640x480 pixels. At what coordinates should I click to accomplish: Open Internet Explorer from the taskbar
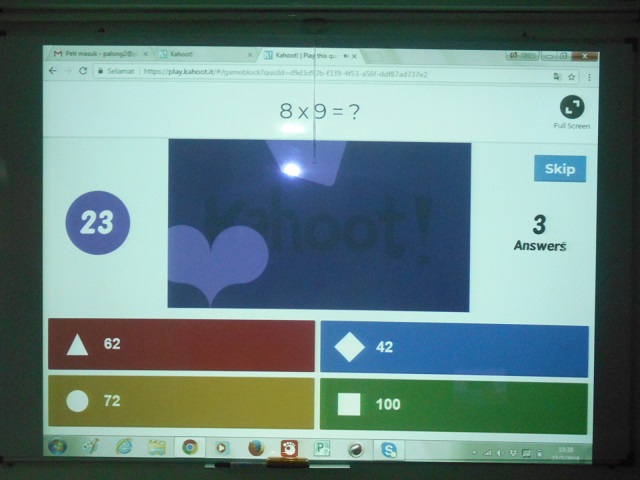[124, 446]
